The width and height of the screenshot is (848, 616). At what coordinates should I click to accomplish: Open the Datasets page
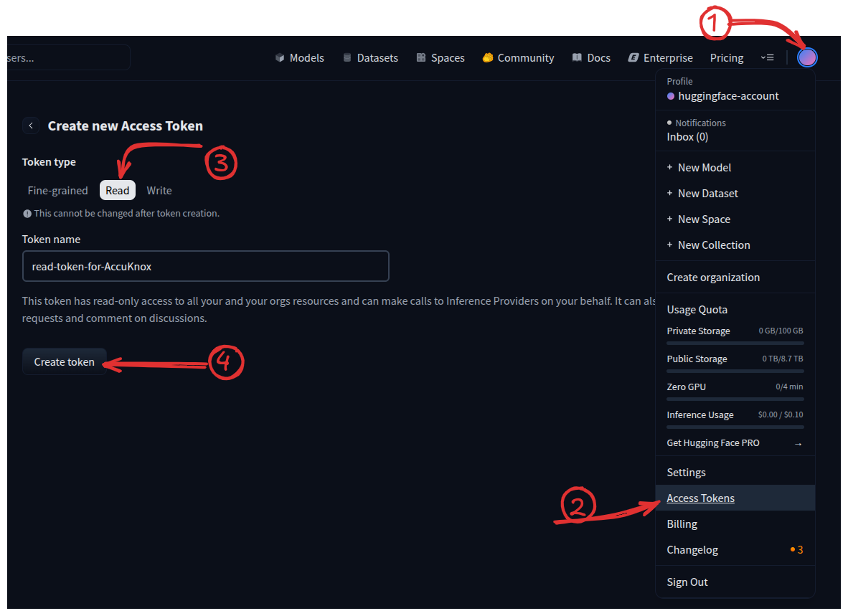tap(370, 58)
